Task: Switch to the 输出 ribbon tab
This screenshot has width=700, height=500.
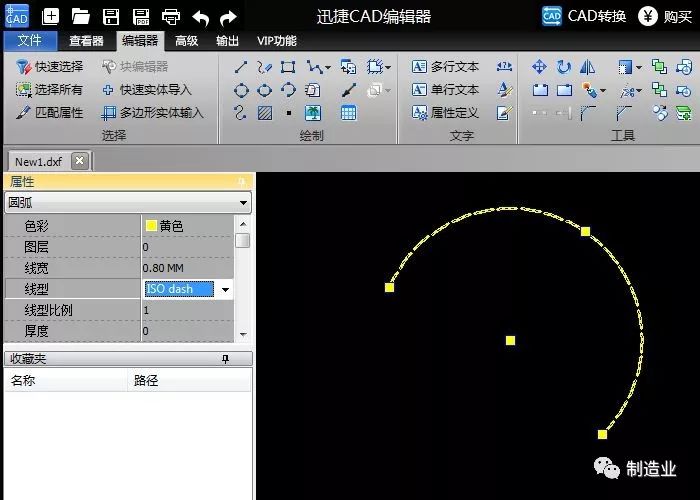Action: click(x=227, y=41)
